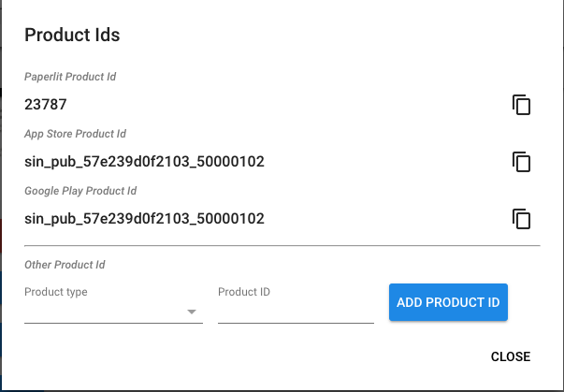Click the App Store sin_pub product id value
Screen dimensions: 564x392
[144, 162]
